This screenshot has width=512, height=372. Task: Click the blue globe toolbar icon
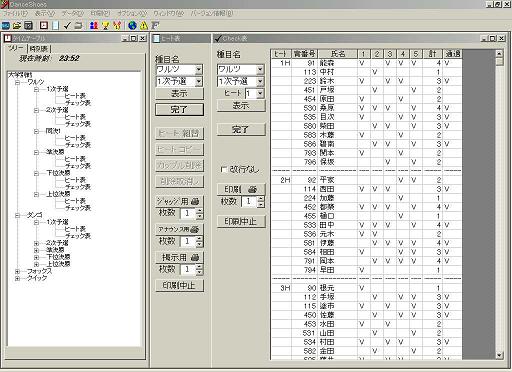(132, 25)
